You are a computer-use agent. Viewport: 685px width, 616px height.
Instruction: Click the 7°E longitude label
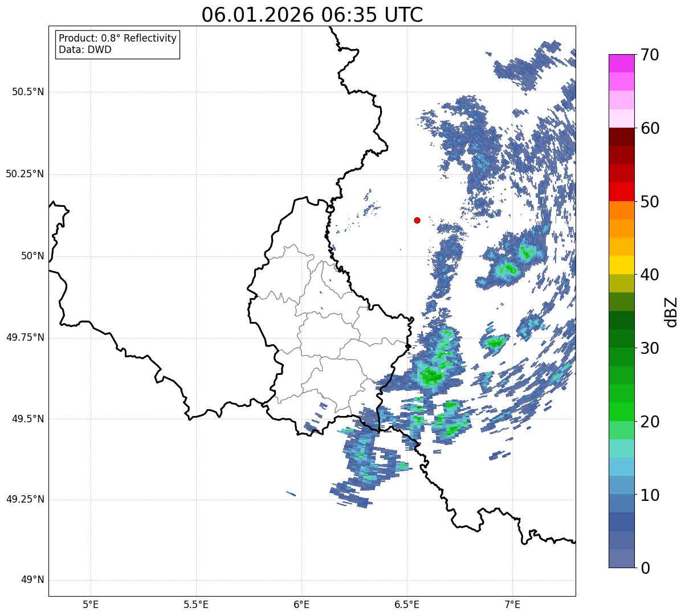tap(512, 604)
